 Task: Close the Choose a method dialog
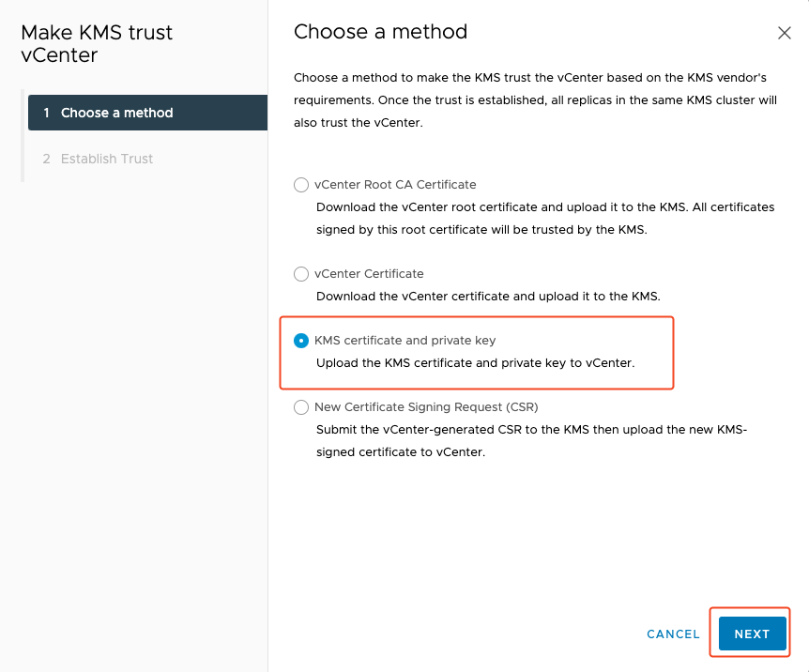[785, 32]
